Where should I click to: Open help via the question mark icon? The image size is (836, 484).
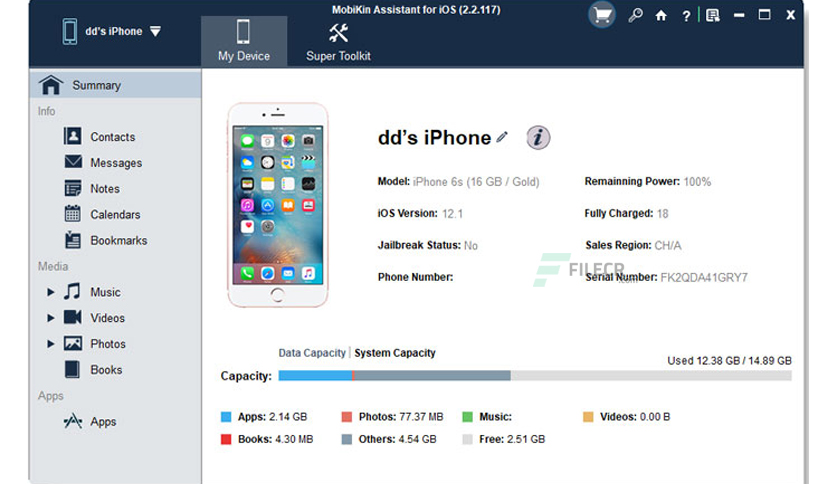tap(686, 16)
